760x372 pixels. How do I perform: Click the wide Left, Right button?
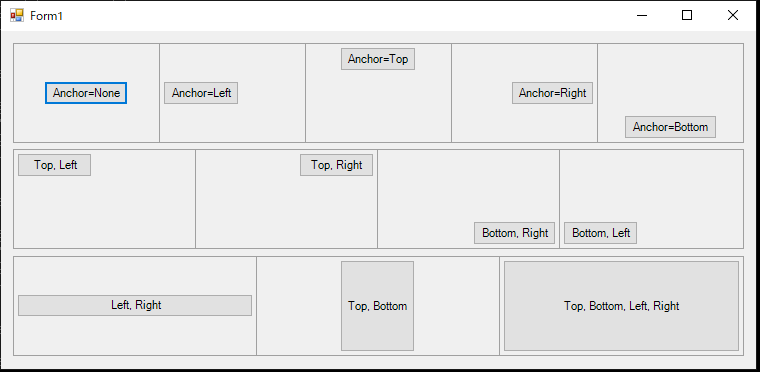pyautogui.click(x=135, y=305)
